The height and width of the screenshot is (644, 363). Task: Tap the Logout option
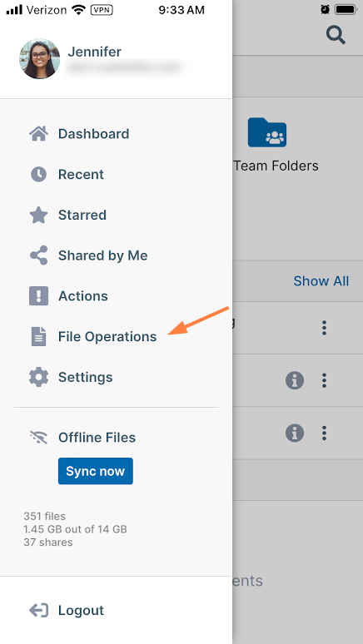coord(67,611)
